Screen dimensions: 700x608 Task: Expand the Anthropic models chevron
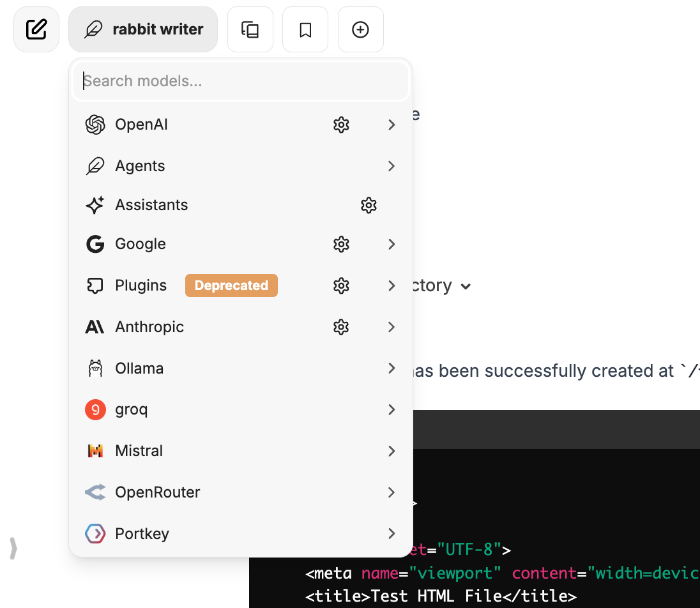click(392, 327)
